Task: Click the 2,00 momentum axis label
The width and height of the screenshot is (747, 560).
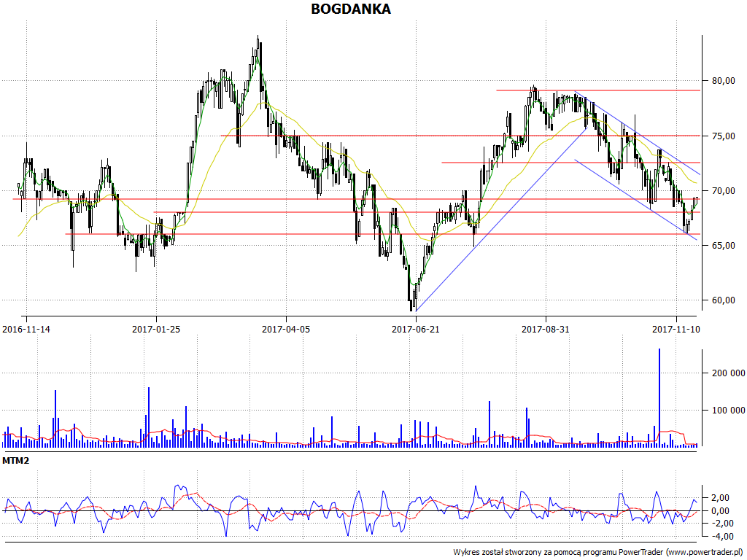Action: [x=720, y=498]
